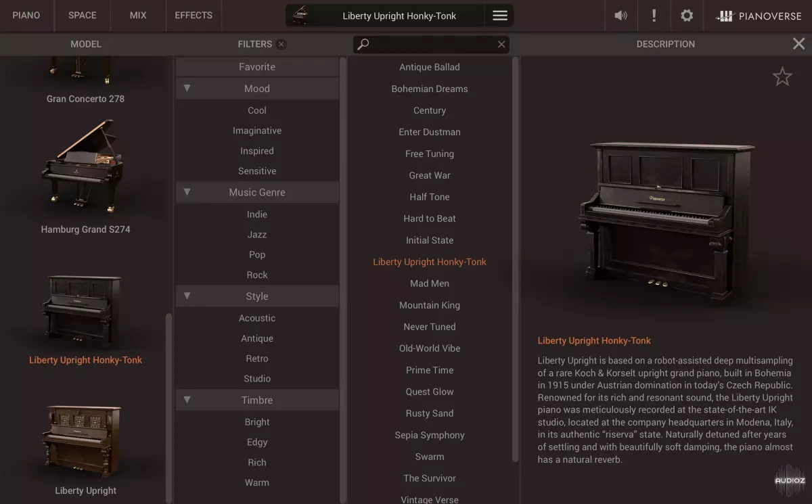Load the Sepia Symphony preset
Image resolution: width=812 pixels, height=504 pixels.
(430, 435)
